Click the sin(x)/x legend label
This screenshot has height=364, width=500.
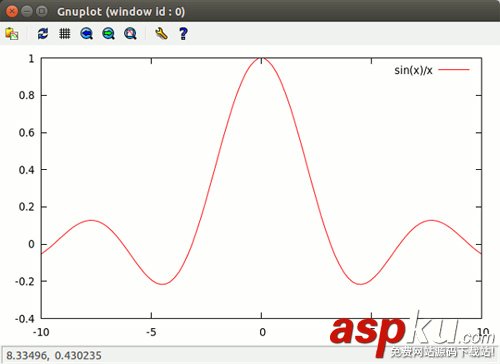[413, 70]
